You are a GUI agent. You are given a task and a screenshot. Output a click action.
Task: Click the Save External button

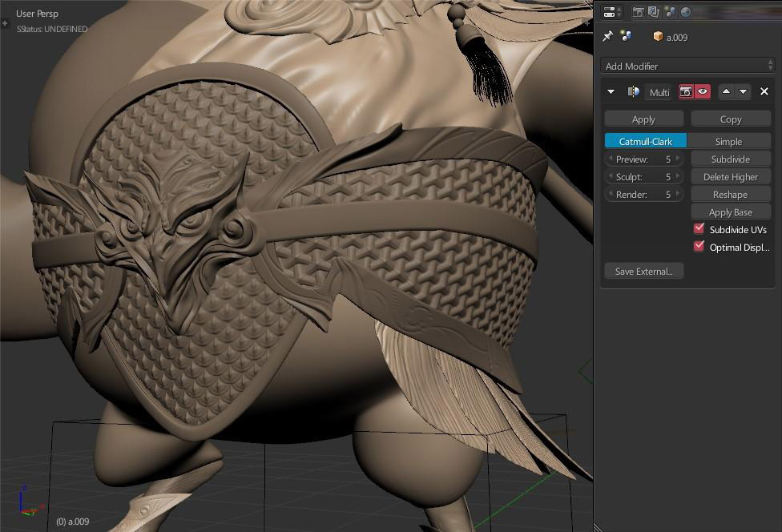[x=644, y=272]
